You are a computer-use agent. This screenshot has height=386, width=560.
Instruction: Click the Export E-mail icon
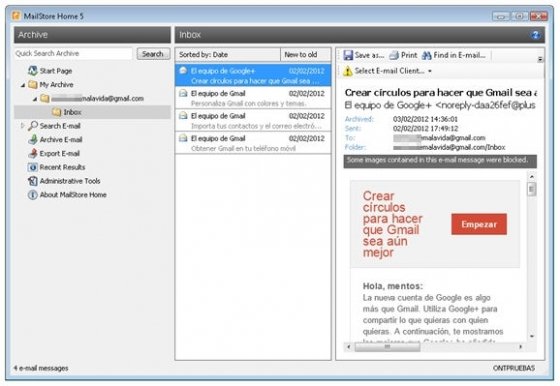[33, 154]
